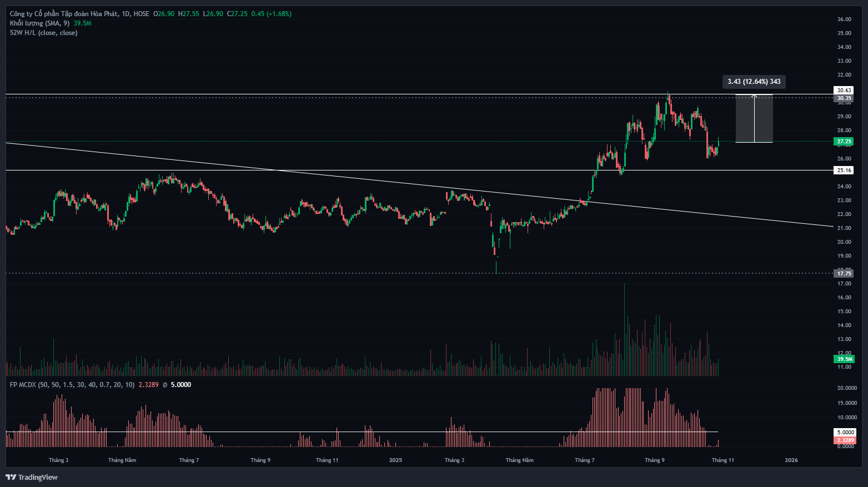The width and height of the screenshot is (868, 487).
Task: Click the 5.0000 label on MCDX axis
Action: [x=845, y=432]
